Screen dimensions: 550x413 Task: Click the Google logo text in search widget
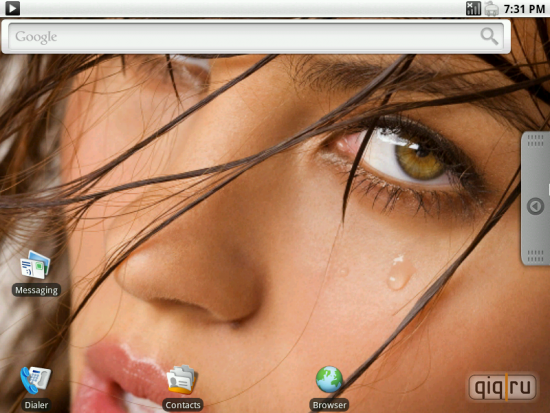coord(36,36)
